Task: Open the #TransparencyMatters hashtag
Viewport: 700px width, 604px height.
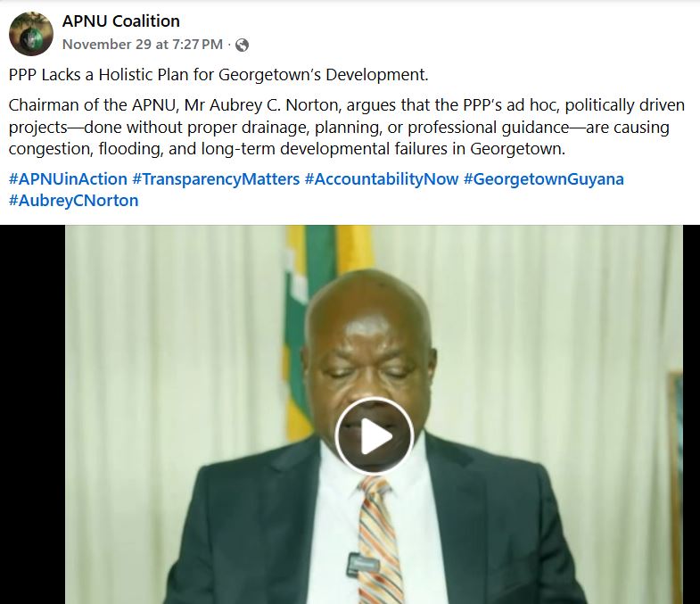Action: click(x=216, y=178)
